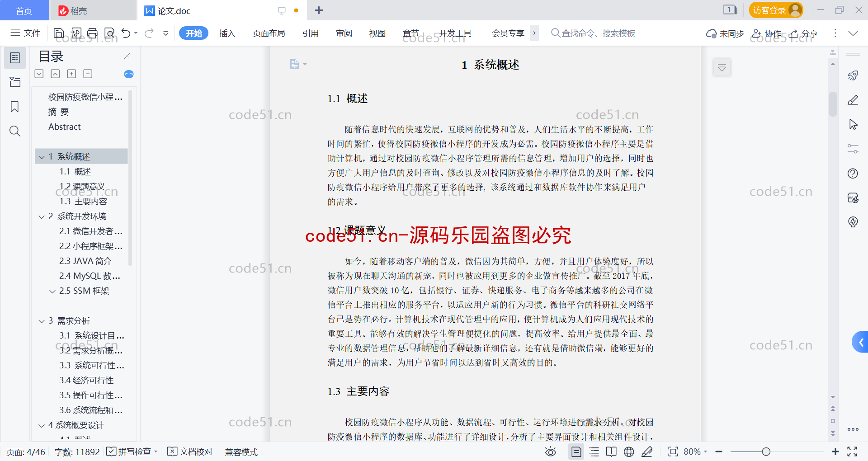Image resolution: width=868 pixels, height=461 pixels.
Task: Go to Abstract in outline
Action: 65,127
